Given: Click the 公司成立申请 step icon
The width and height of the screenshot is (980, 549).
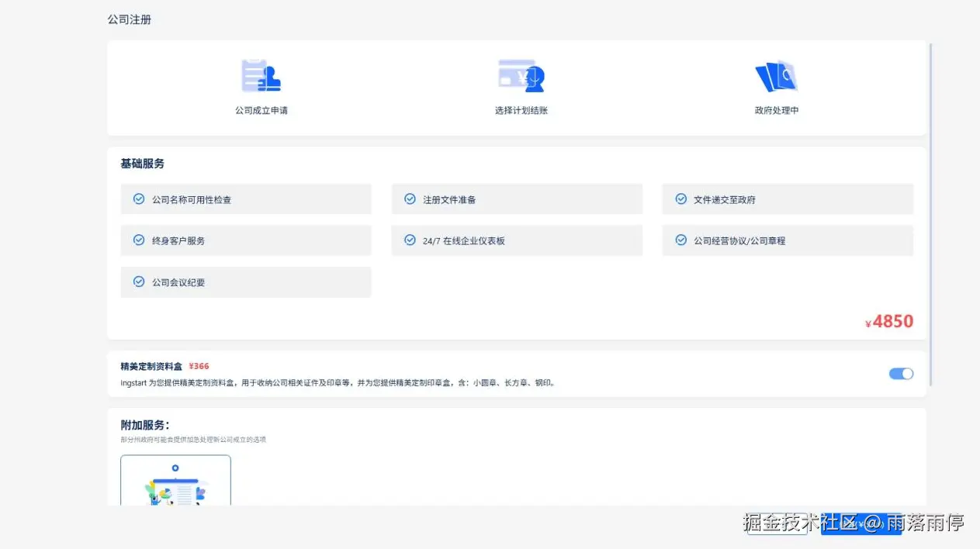Looking at the screenshot, I should (261, 76).
